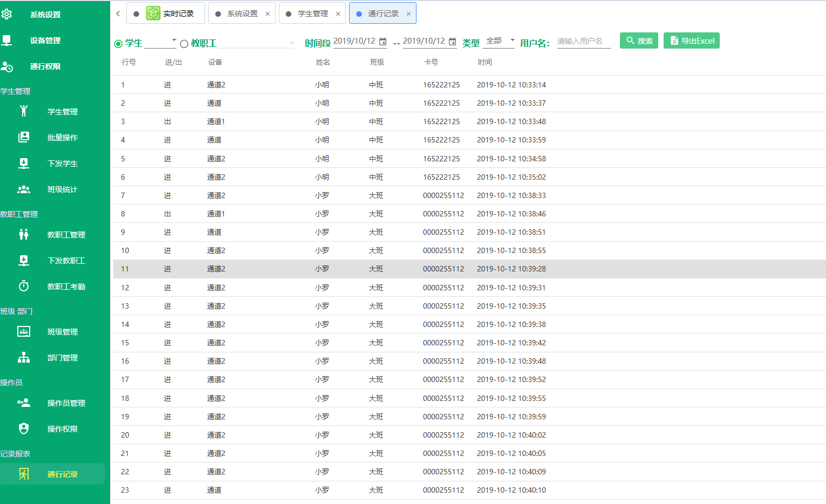Click 批量操作 sidebar label
Viewport: 826px width, 504px height.
coord(63,138)
